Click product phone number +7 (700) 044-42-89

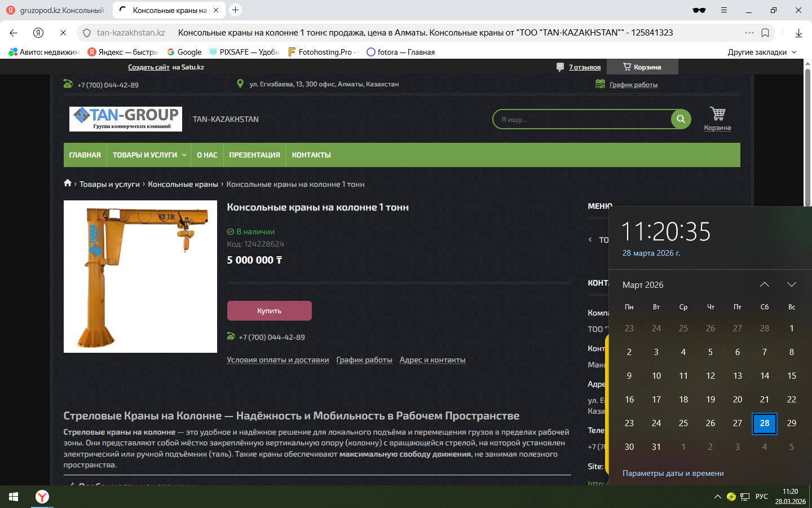coord(271,338)
